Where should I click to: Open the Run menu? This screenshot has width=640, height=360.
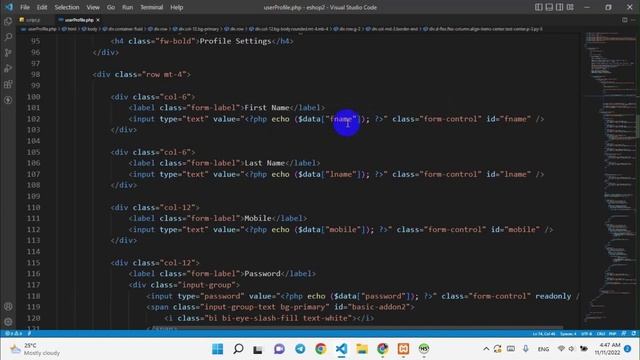tap(127, 7)
